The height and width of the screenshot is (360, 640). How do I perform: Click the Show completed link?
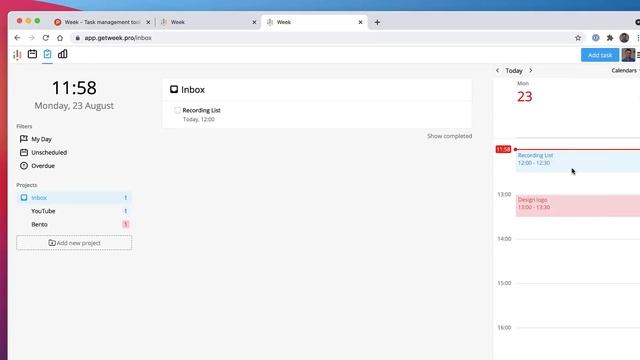449,136
